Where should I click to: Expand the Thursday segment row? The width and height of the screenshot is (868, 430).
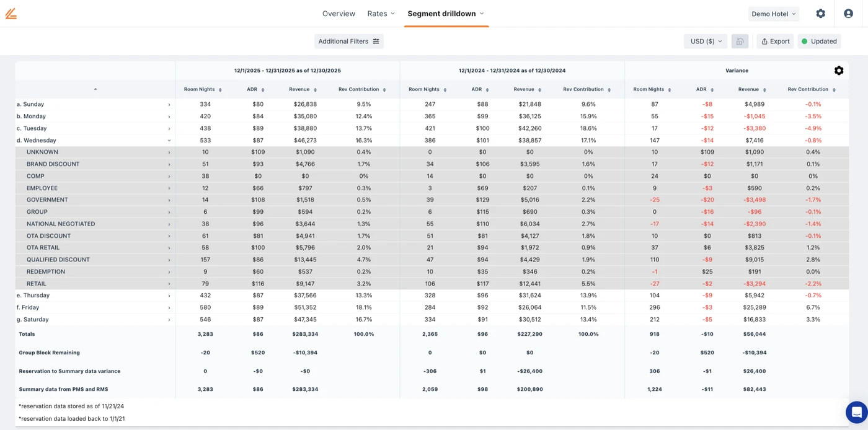[168, 295]
